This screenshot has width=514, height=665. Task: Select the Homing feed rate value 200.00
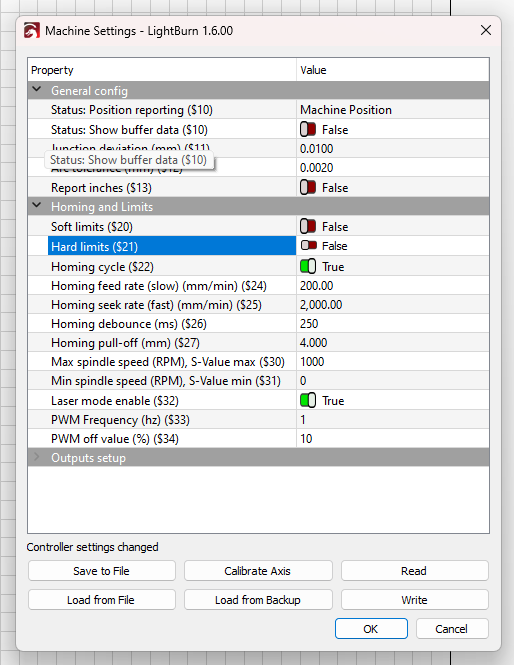(393, 285)
